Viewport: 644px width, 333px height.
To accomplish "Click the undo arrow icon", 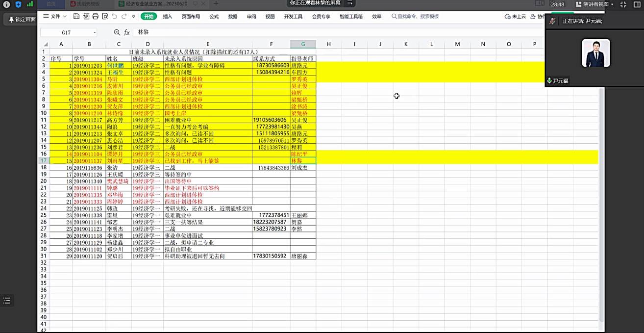I will [114, 16].
